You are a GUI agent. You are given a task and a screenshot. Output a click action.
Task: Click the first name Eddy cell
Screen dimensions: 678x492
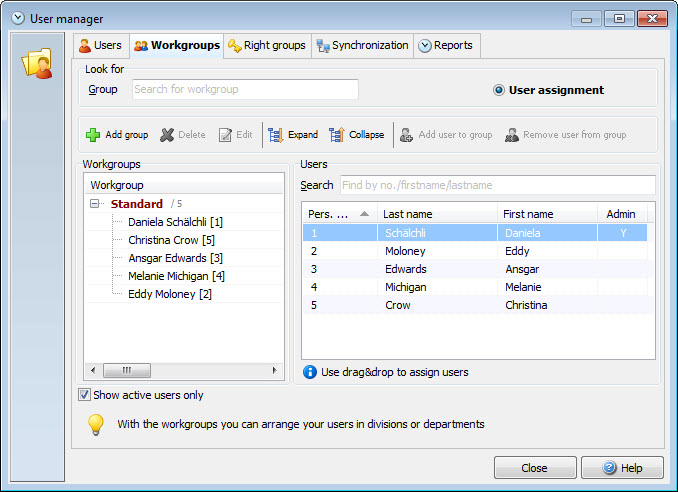click(x=547, y=251)
